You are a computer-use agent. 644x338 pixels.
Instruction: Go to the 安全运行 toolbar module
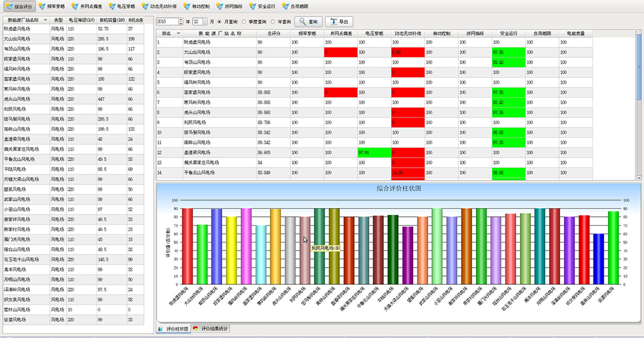(263, 6)
